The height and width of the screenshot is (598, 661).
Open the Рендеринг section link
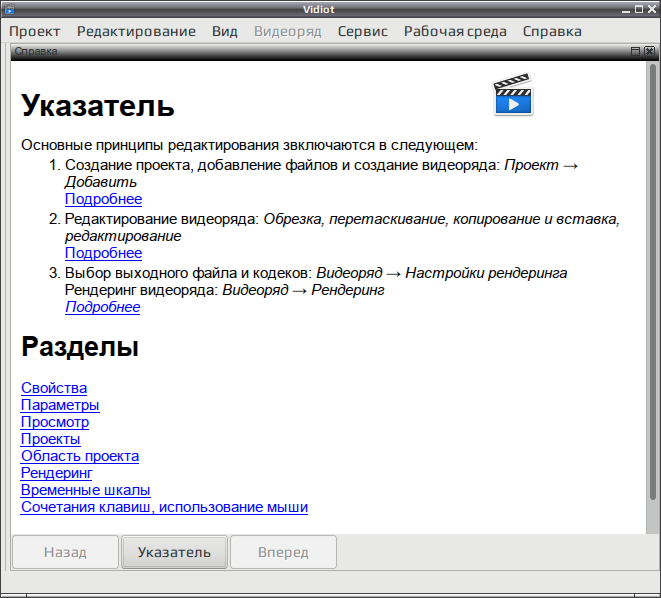56,473
